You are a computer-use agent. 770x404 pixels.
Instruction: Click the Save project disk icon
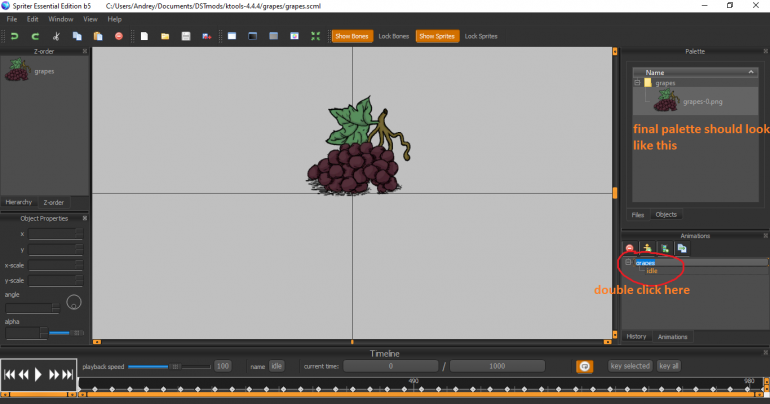(186, 37)
